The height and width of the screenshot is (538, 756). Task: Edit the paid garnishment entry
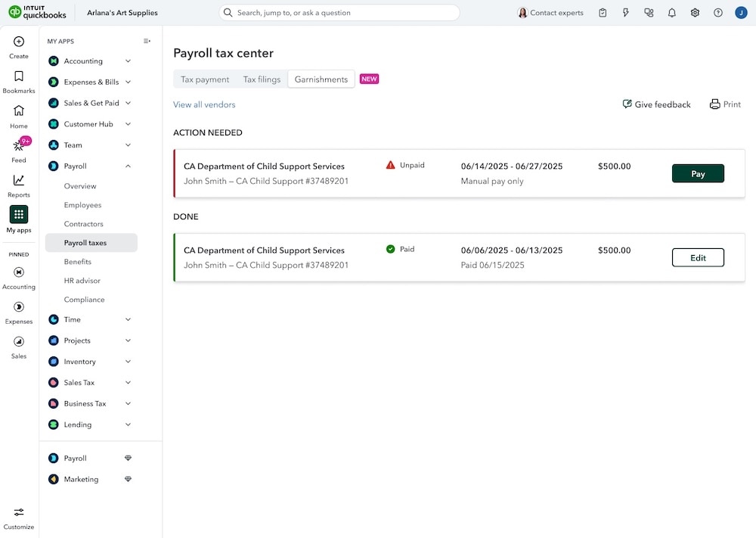click(x=697, y=257)
